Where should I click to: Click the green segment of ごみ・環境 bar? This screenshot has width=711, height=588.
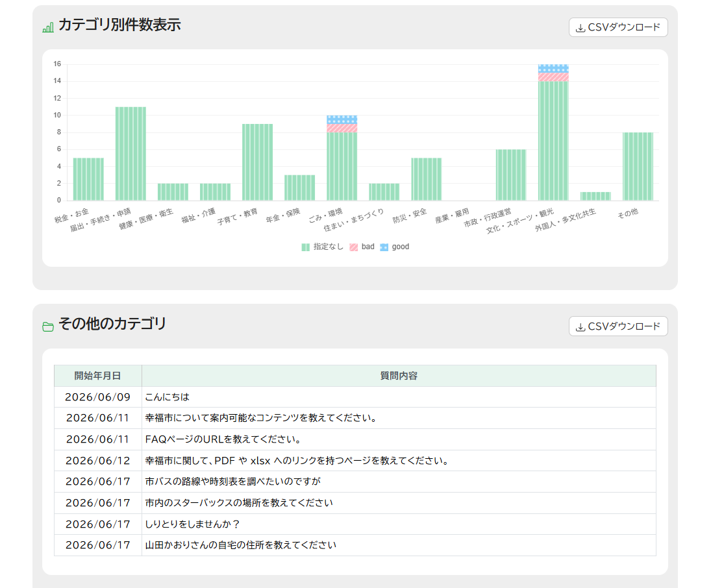pos(342,166)
